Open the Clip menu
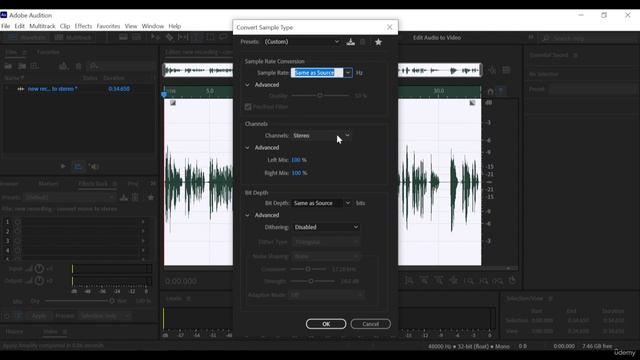This screenshot has height=360, width=640. pyautogui.click(x=65, y=26)
